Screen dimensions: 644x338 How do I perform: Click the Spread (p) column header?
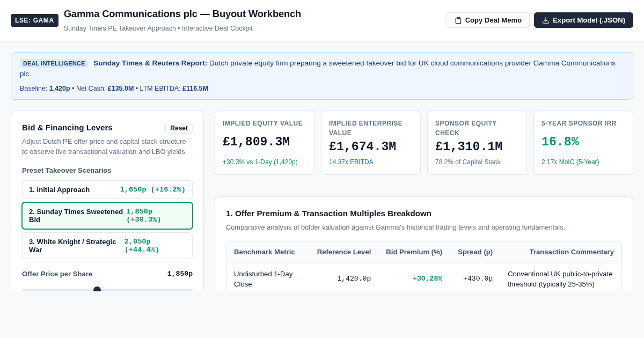click(x=475, y=252)
